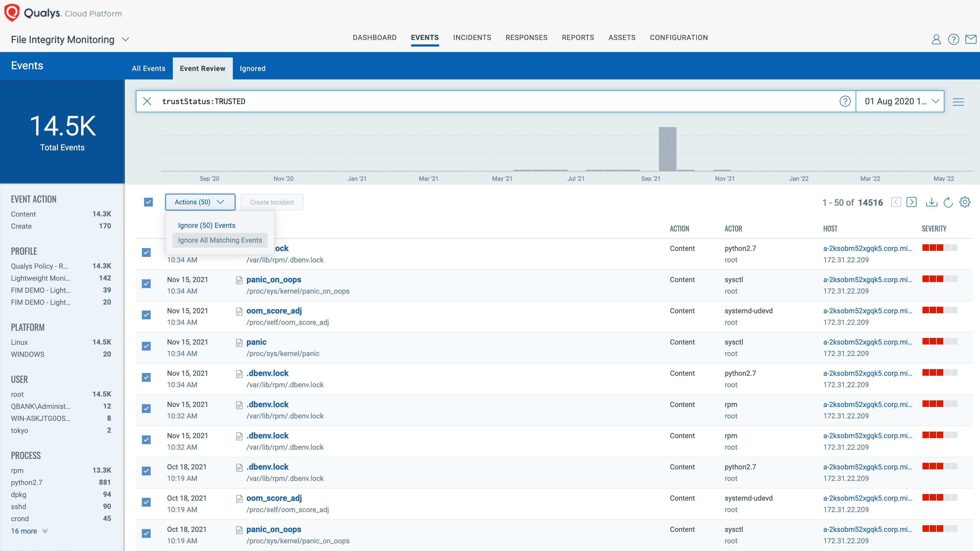The height and width of the screenshot is (551, 980).
Task: Open the hamburger menu beside date filter
Action: (958, 102)
